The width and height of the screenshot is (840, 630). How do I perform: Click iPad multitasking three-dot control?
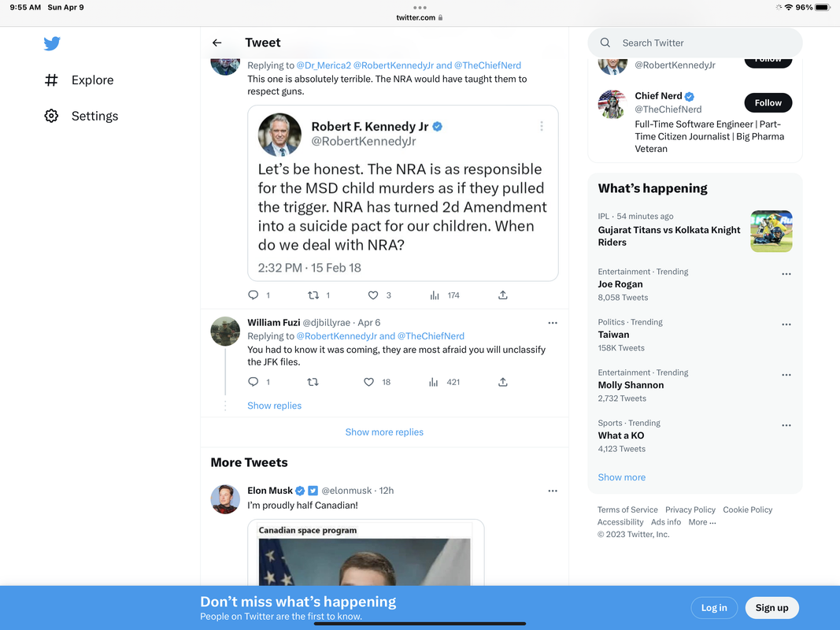(420, 8)
